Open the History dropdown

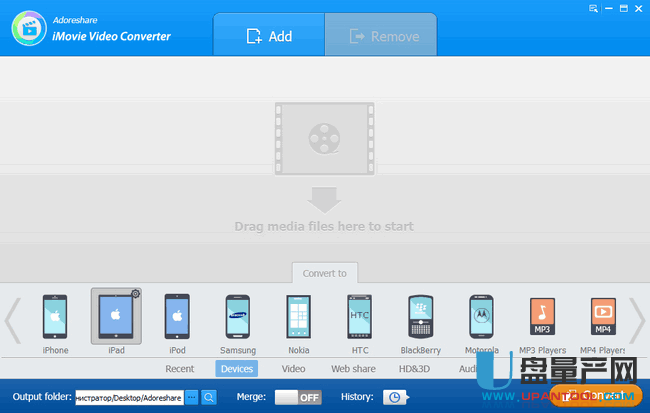click(397, 397)
